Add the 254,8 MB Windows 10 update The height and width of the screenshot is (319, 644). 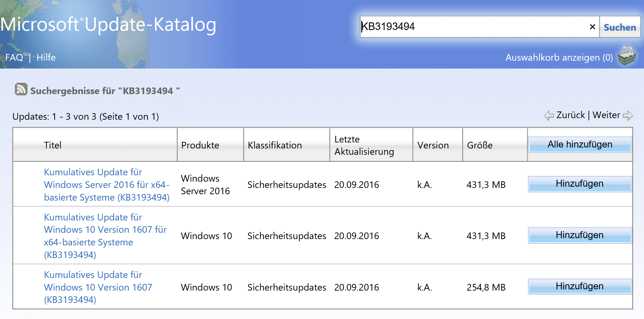coord(580,286)
